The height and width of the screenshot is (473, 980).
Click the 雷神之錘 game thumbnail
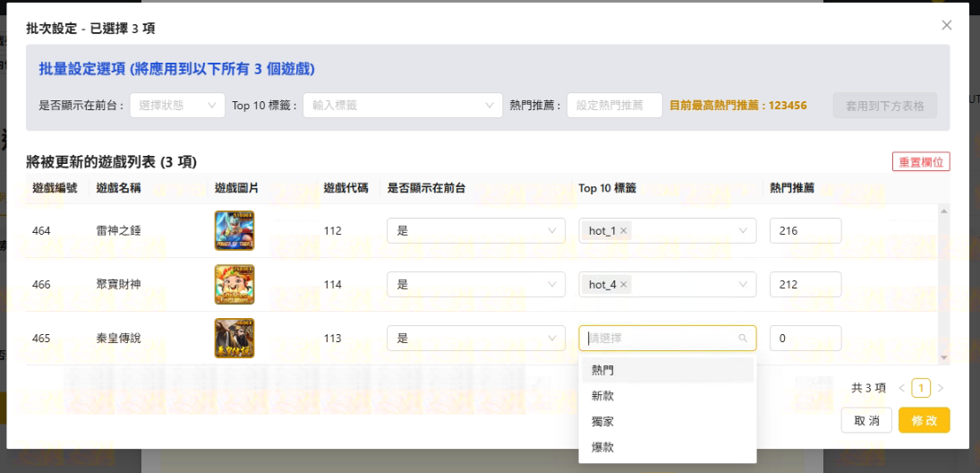click(x=234, y=230)
